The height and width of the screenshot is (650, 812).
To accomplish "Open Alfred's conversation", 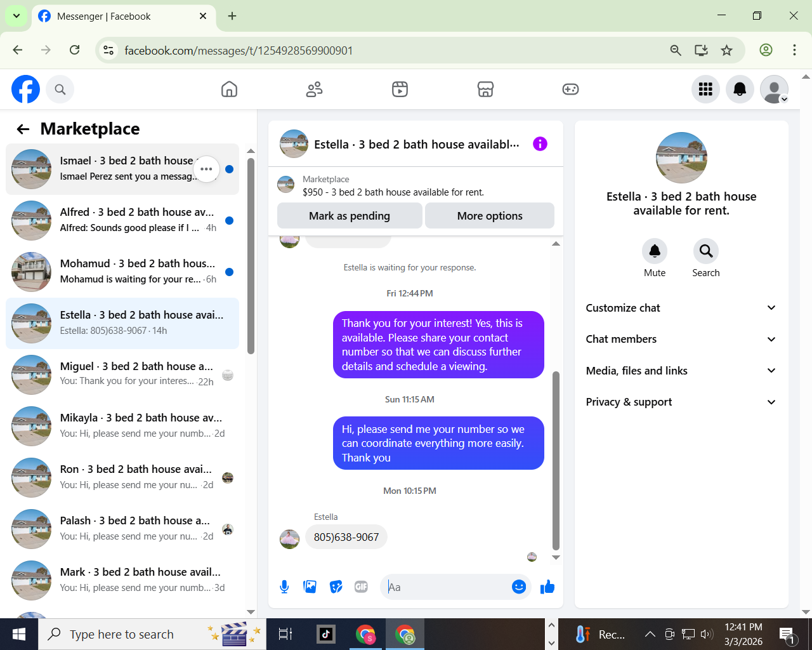I will click(122, 220).
